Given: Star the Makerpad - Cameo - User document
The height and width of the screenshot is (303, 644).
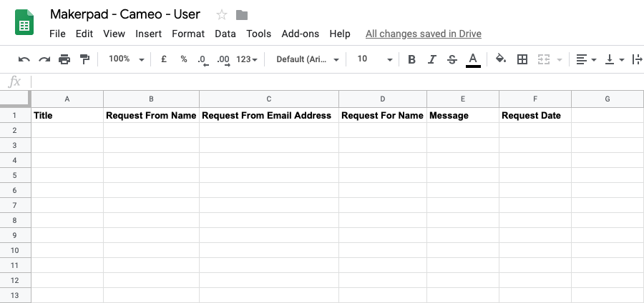Looking at the screenshot, I should tap(222, 15).
